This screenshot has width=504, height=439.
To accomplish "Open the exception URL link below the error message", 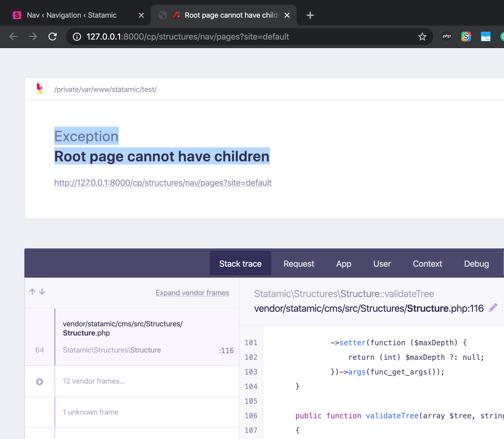I will (162, 183).
